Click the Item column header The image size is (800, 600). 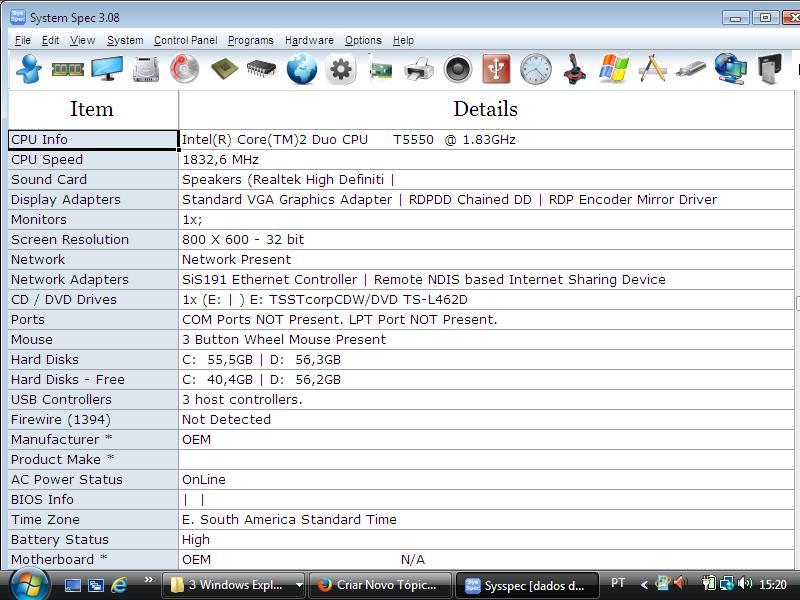coord(93,110)
